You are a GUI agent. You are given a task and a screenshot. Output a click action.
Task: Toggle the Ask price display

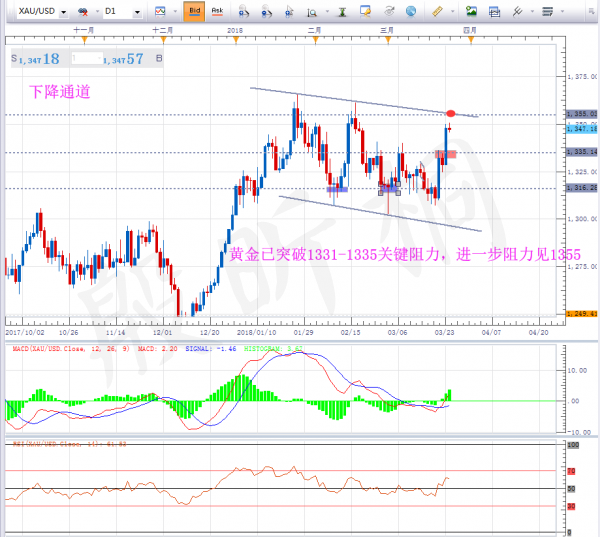tap(217, 12)
